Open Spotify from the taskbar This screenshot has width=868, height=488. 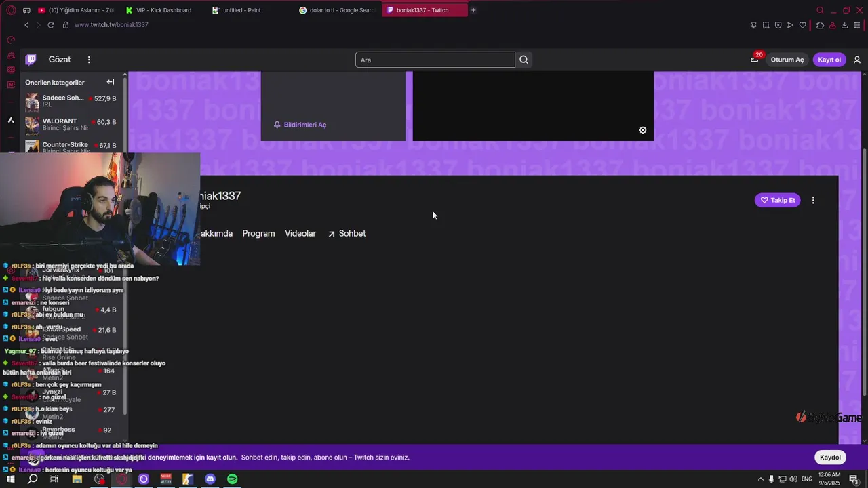pos(232,479)
